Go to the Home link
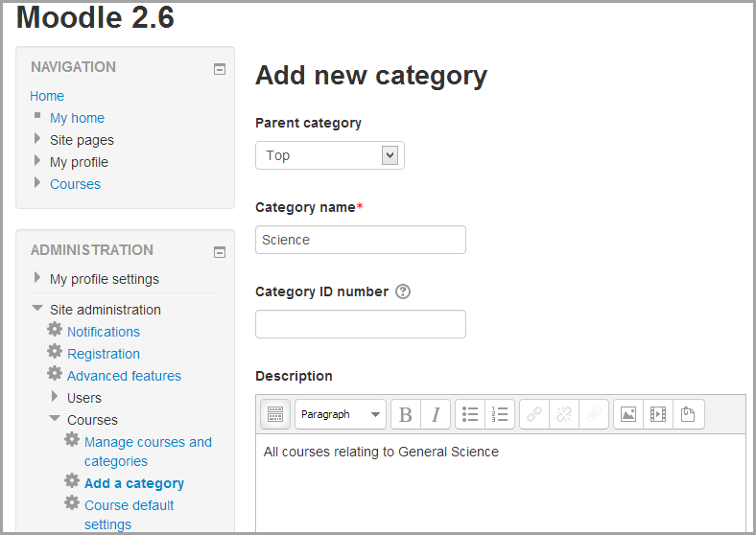Screen dimensions: 756x535 (x=47, y=96)
